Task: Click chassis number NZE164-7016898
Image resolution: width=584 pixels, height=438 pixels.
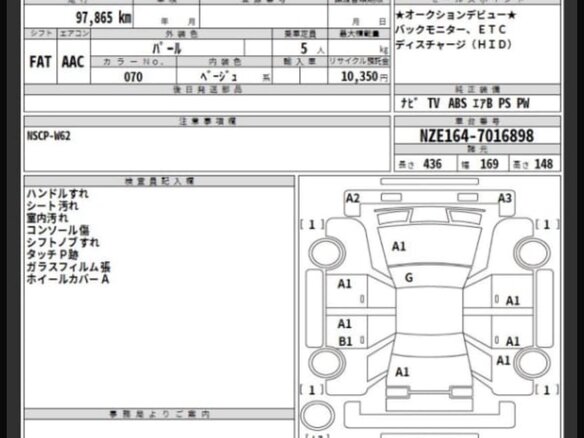Action: pyautogui.click(x=477, y=136)
